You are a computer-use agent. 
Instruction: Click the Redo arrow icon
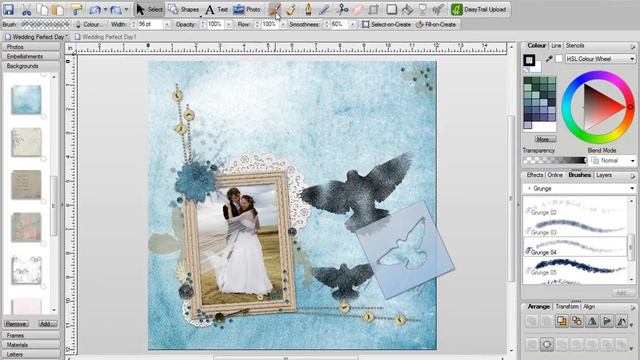(x=116, y=9)
